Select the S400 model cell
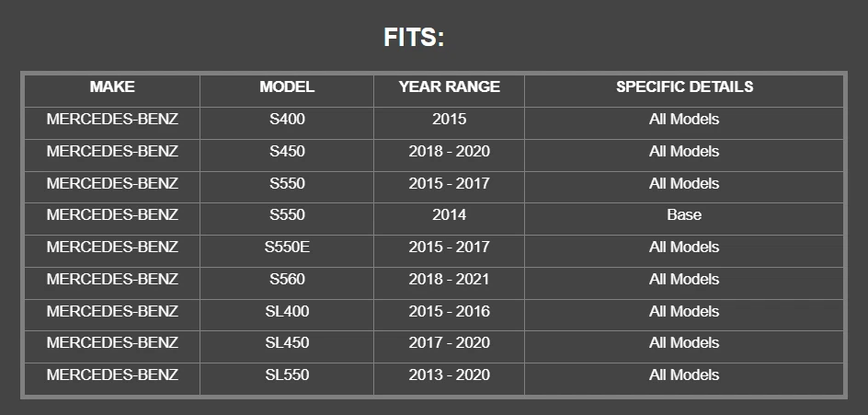The width and height of the screenshot is (868, 415). (287, 120)
